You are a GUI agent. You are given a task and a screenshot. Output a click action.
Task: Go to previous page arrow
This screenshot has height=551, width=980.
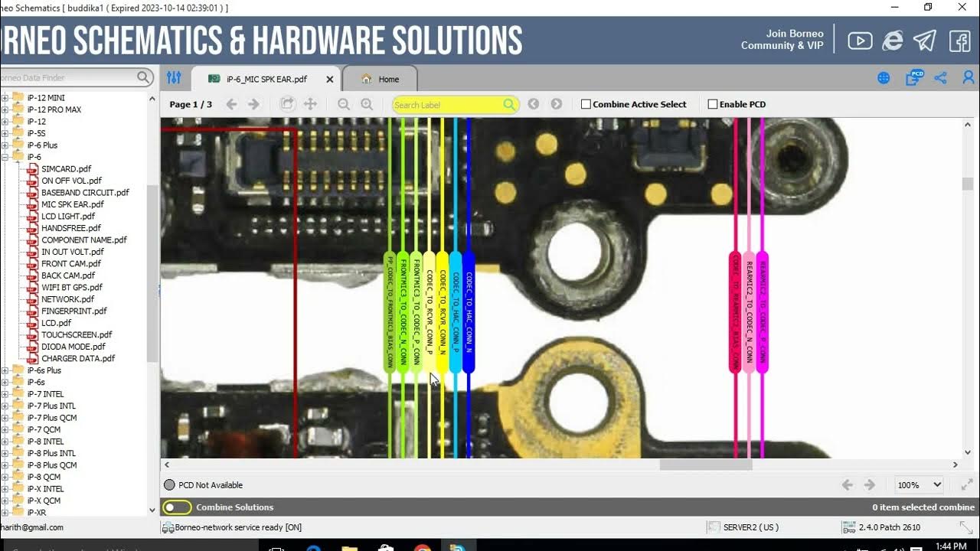pyautogui.click(x=230, y=104)
